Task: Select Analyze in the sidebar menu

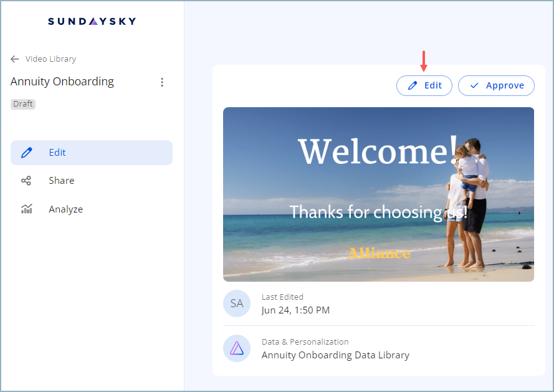Action: click(x=92, y=209)
